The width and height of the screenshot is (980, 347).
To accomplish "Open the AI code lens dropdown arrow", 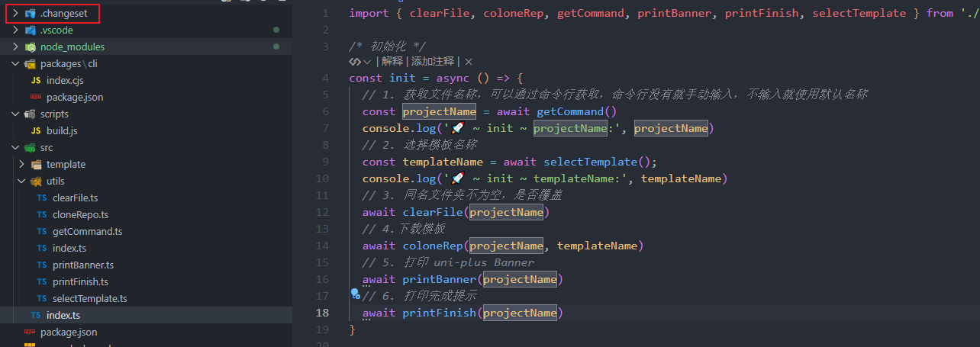I will (x=368, y=61).
